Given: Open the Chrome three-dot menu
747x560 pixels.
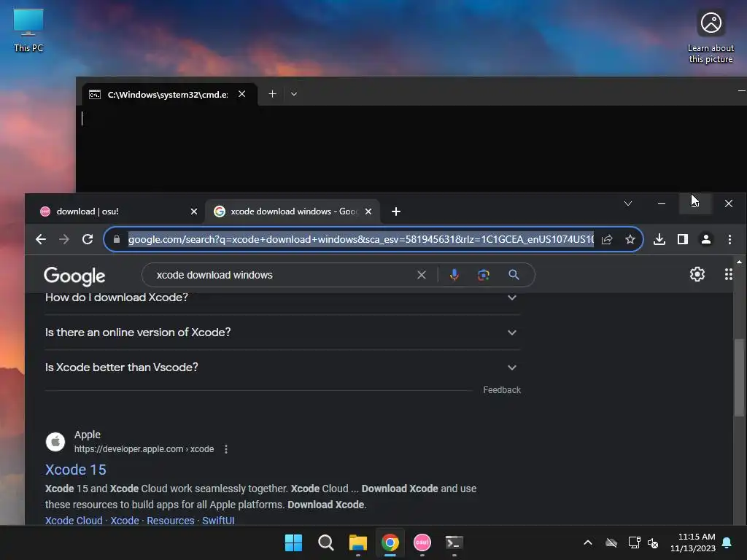Looking at the screenshot, I should [x=729, y=239].
